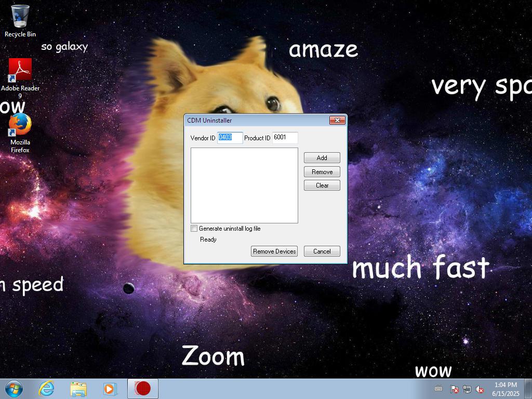Open the muted volume speaker icon
Viewport: 532px width, 399px height.
point(480,389)
